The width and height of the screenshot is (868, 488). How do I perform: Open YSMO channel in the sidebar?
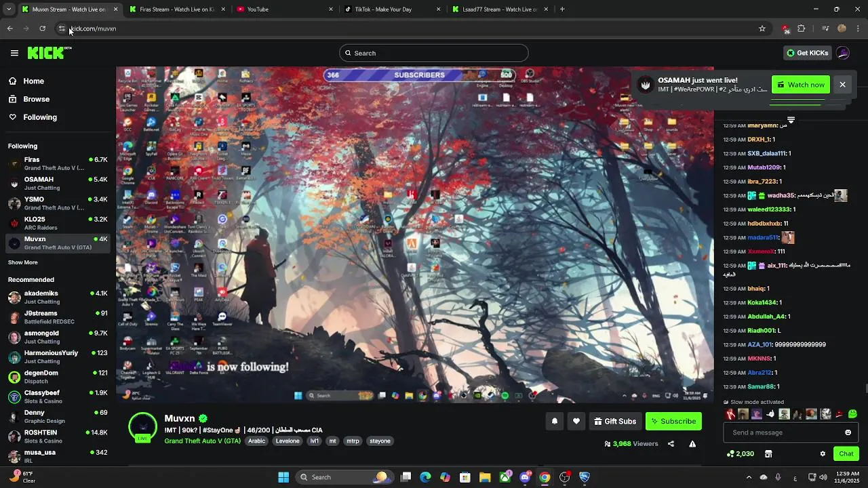point(58,203)
